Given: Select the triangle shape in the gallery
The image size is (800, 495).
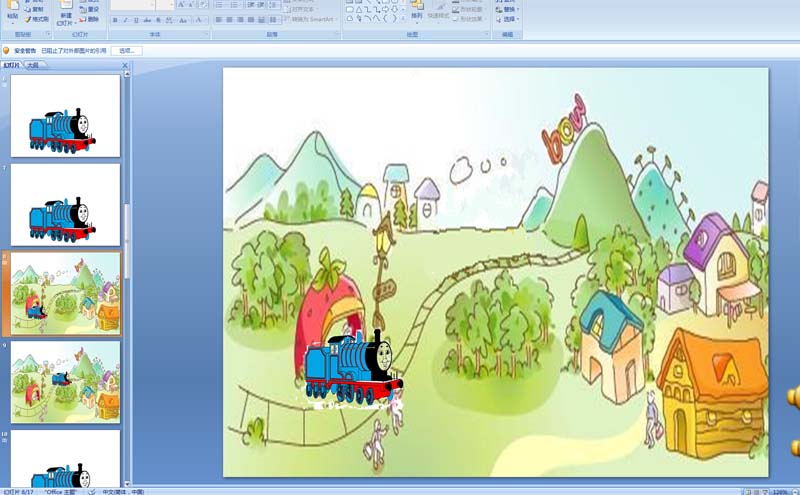Looking at the screenshot, I should [x=359, y=9].
